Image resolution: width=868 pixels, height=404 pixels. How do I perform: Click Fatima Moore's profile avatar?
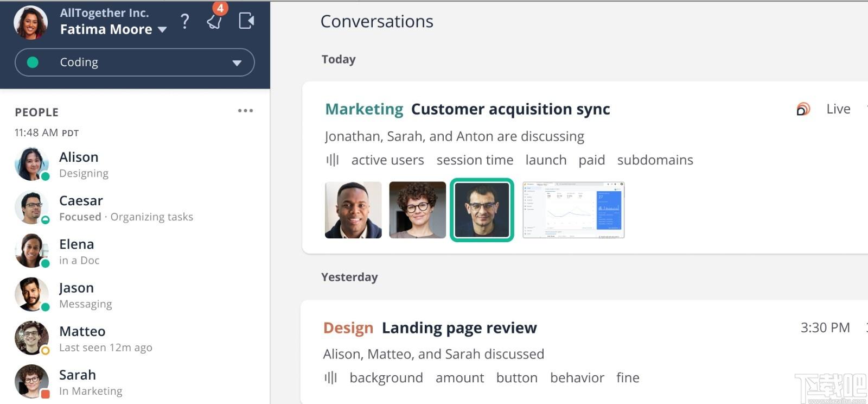[30, 22]
